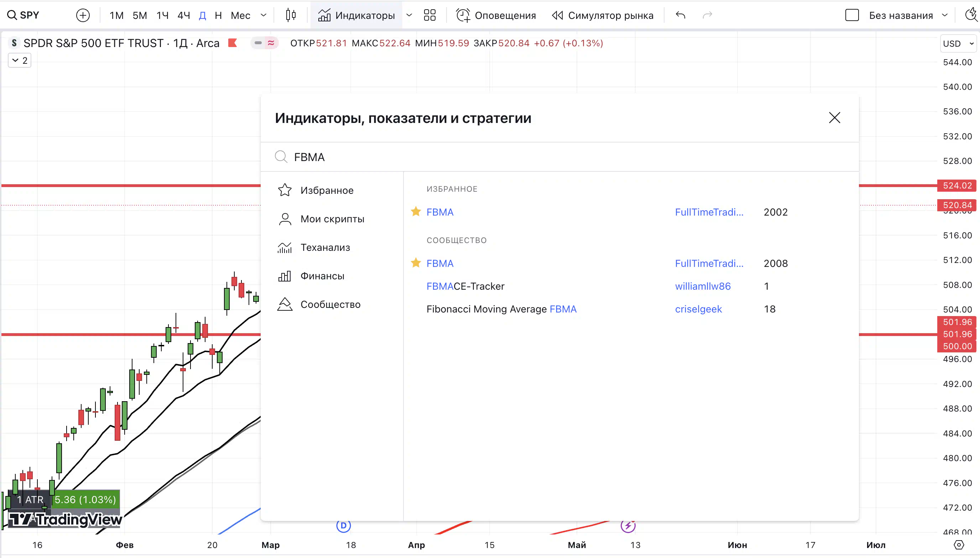
Task: Add symbol to compare with plus icon
Action: click(83, 15)
